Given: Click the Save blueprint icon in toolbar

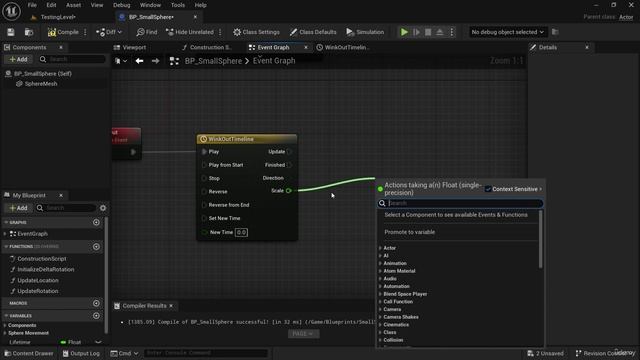Looking at the screenshot, I should [x=11, y=32].
